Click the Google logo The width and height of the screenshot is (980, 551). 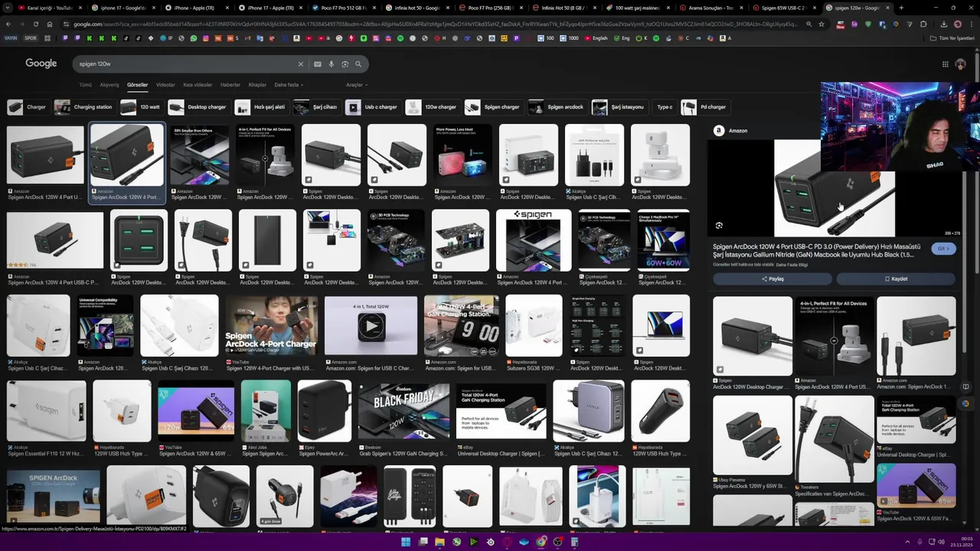click(41, 64)
